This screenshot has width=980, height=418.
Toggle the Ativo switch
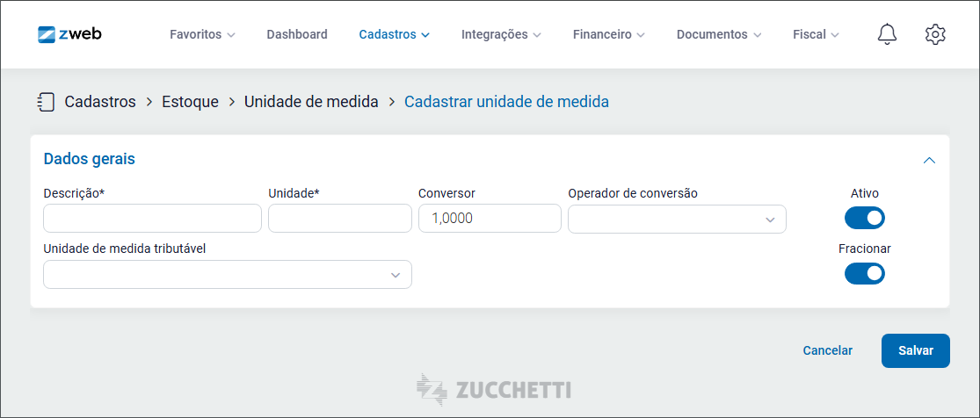pos(864,218)
